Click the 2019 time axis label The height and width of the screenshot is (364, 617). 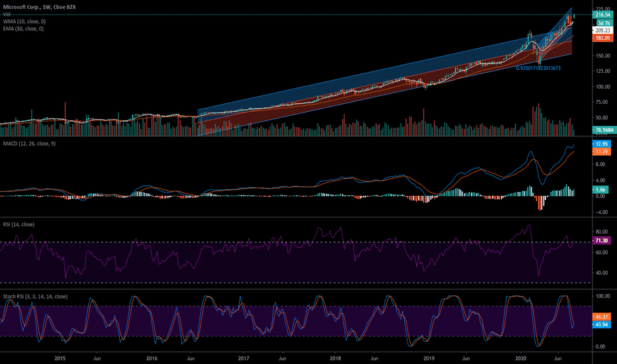point(429,359)
